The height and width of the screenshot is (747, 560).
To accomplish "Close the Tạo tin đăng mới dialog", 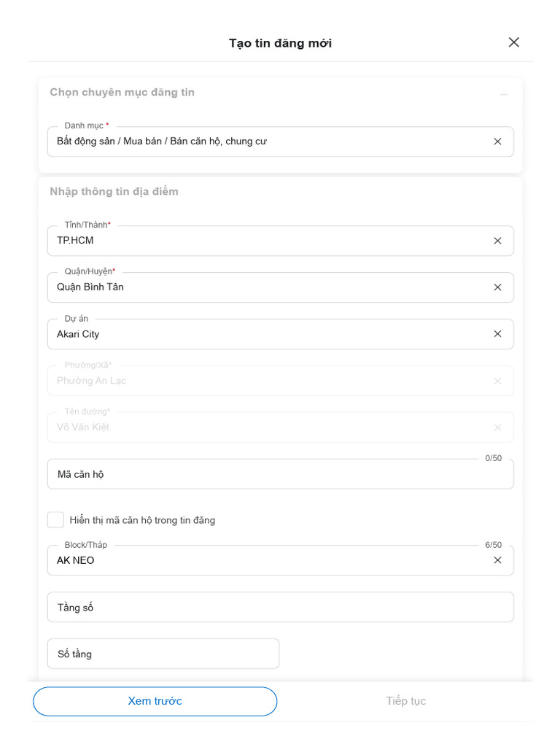I will [514, 42].
